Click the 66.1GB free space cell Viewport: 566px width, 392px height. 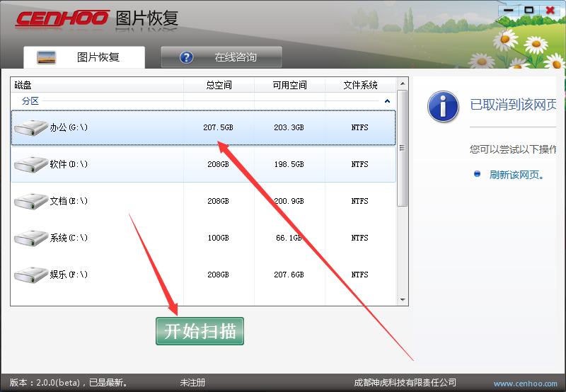coord(289,238)
